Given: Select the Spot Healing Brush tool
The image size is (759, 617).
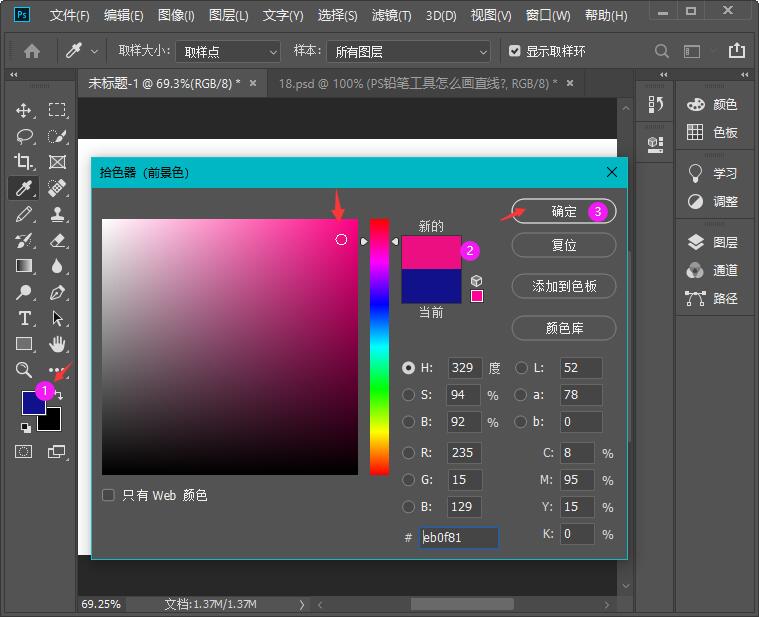Looking at the screenshot, I should click(x=57, y=188).
